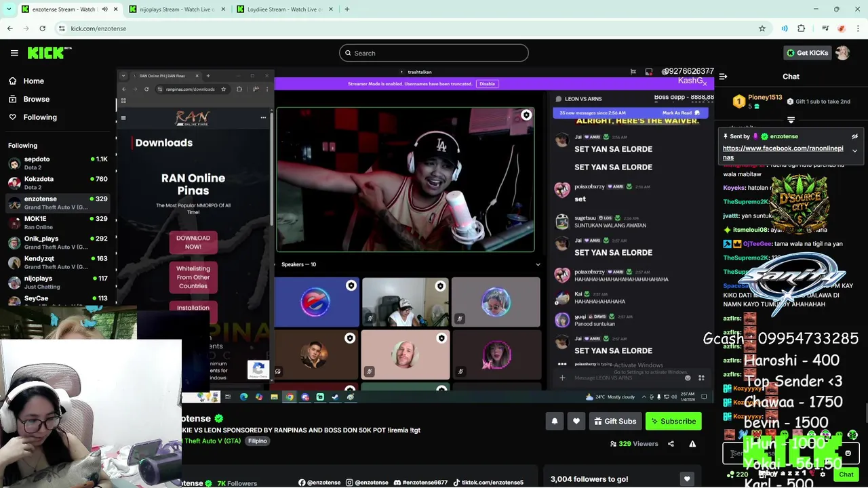Viewport: 868px width, 488px height.
Task: Click the 220 channel points icon
Action: pyautogui.click(x=737, y=474)
